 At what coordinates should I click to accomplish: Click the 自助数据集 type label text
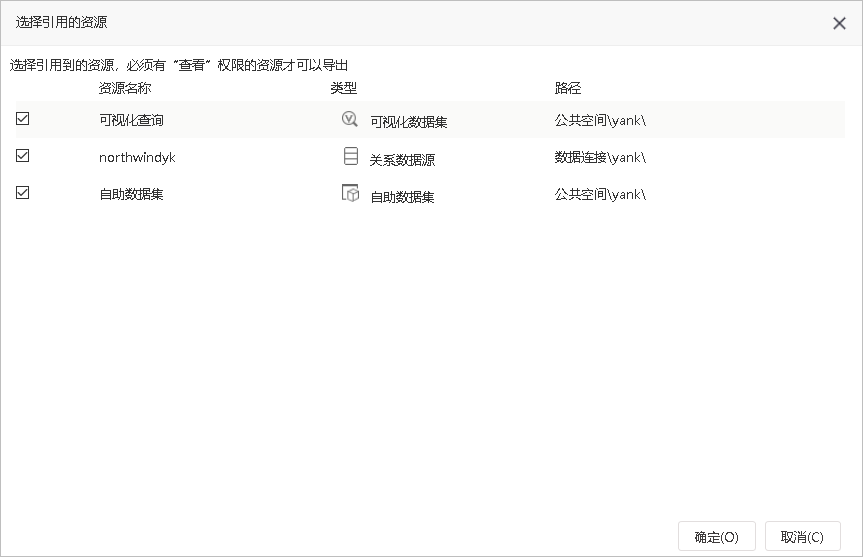point(402,197)
